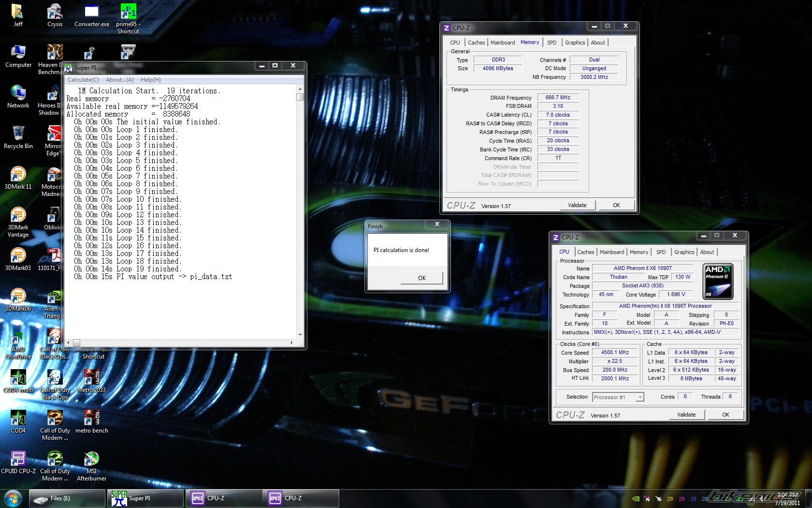Open the Mainboard tab in memory CPU-Z window
This screenshot has height=508, width=812.
(x=503, y=43)
